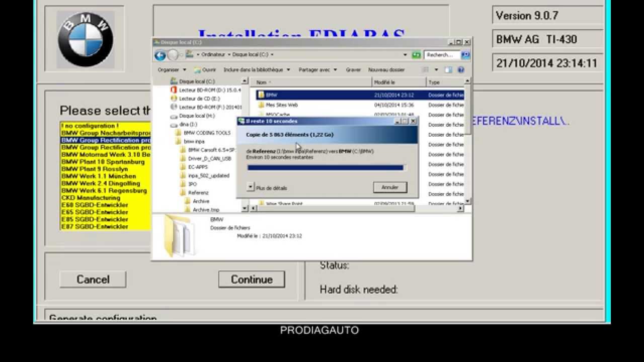The height and width of the screenshot is (362, 644).
Task: Select BMW Plant 9 Rosslyn configuration
Action: 106,169
